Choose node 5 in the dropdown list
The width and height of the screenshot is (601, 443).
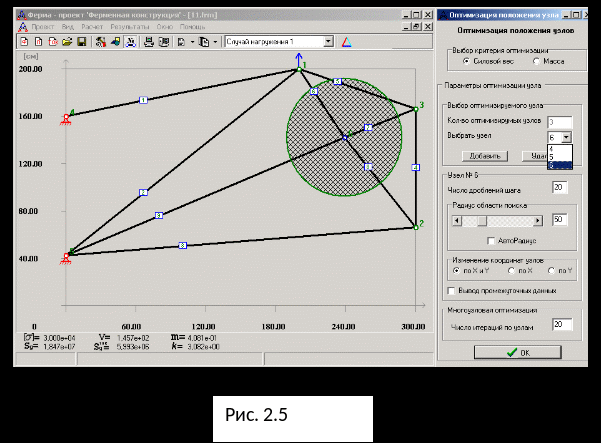pyautogui.click(x=560, y=157)
